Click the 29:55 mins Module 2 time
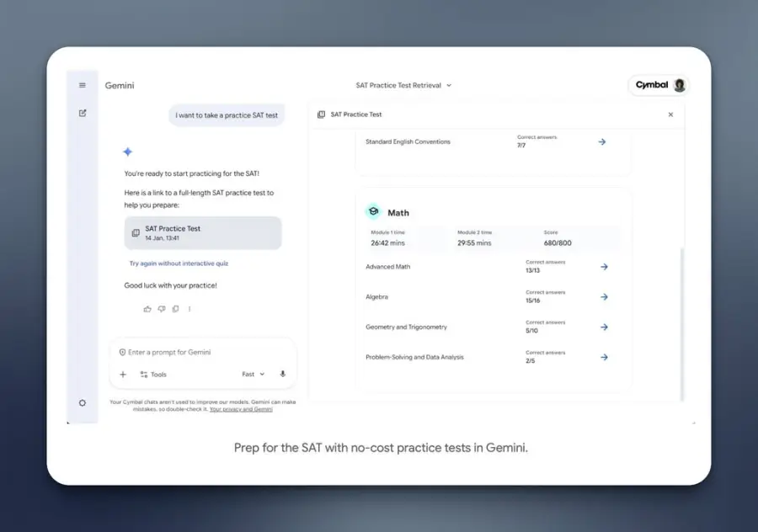Viewport: 758px width, 532px height. tap(474, 243)
